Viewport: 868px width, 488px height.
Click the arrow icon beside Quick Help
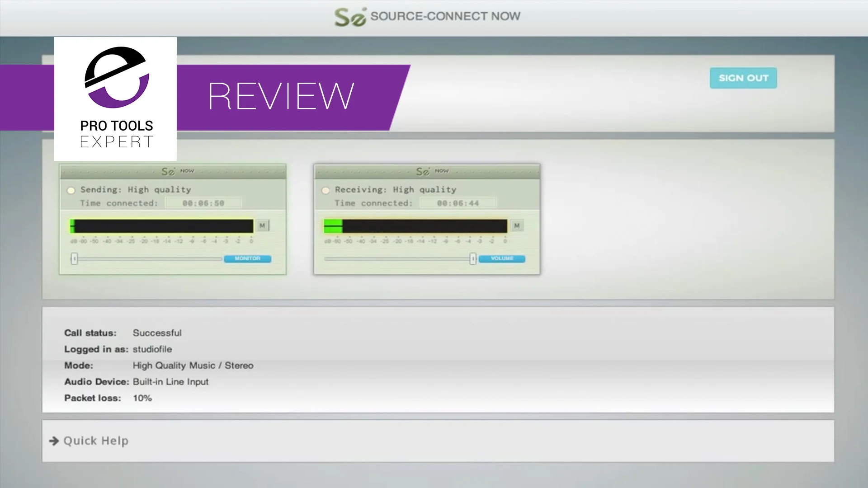tap(54, 441)
